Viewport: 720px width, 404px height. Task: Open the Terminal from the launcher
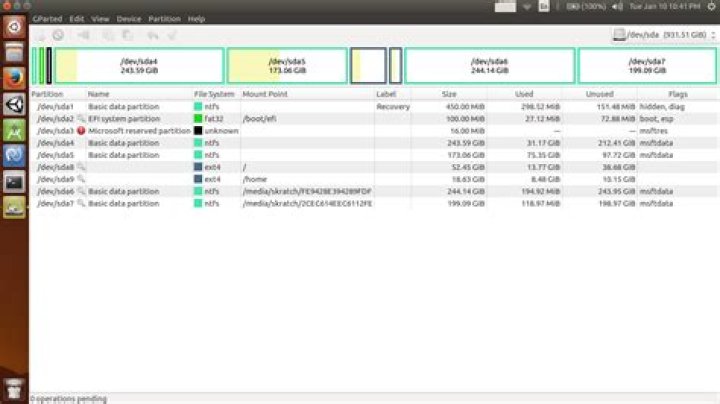tap(14, 183)
